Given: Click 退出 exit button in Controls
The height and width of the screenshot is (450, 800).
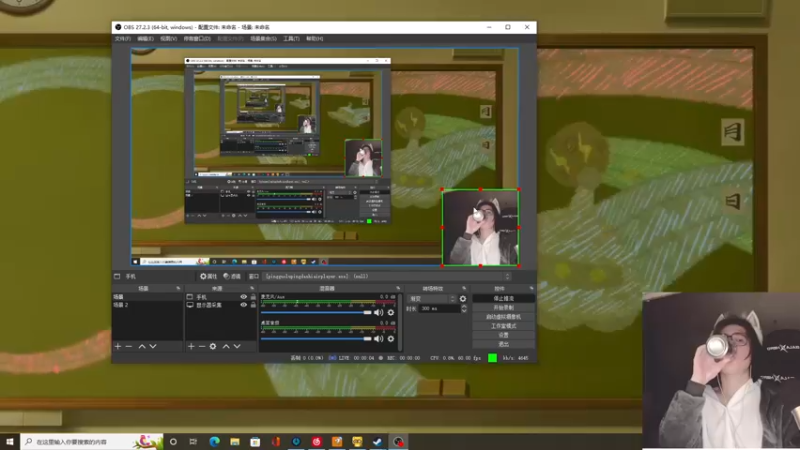Looking at the screenshot, I should point(504,344).
